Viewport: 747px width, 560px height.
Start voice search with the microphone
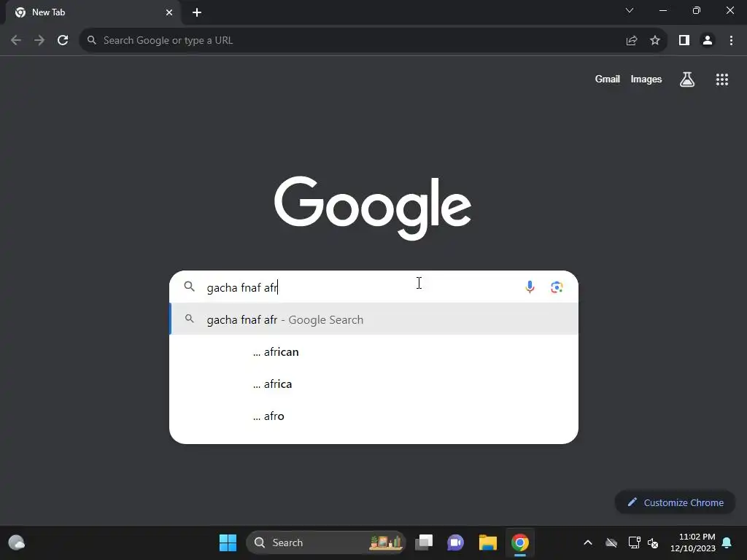[530, 287]
